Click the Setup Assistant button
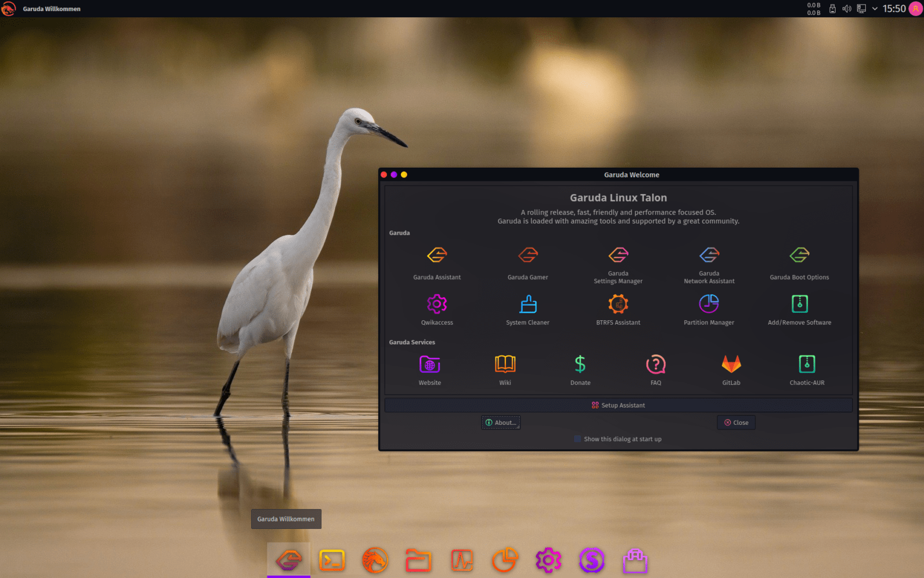The image size is (924, 578). point(619,405)
